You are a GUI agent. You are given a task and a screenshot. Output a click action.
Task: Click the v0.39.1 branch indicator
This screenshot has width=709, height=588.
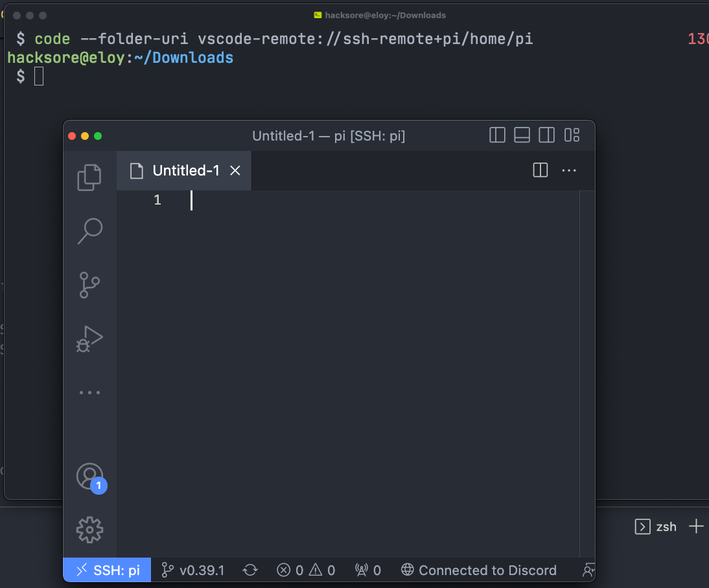[x=192, y=570]
